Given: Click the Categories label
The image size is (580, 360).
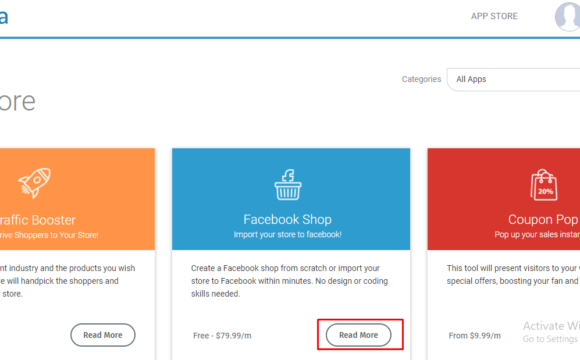Looking at the screenshot, I should click(421, 79).
